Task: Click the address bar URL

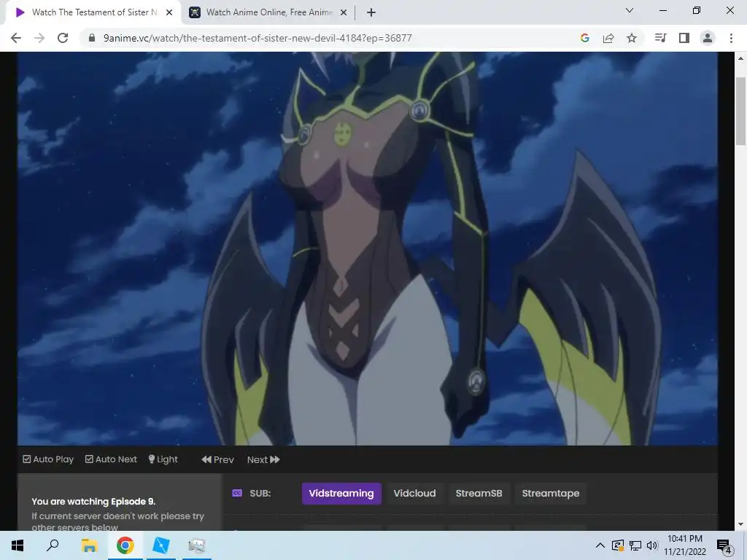Action: [x=258, y=38]
